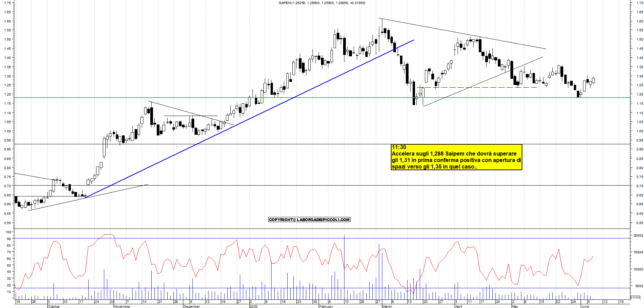Select the "December" month label
The width and height of the screenshot is (644, 308).
tap(191, 306)
